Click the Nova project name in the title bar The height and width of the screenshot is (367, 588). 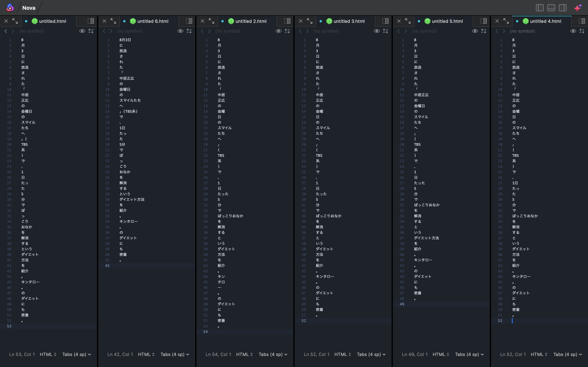29,8
